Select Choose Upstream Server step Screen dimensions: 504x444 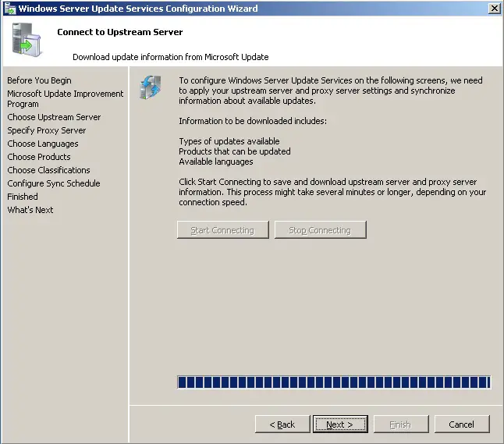coord(54,117)
